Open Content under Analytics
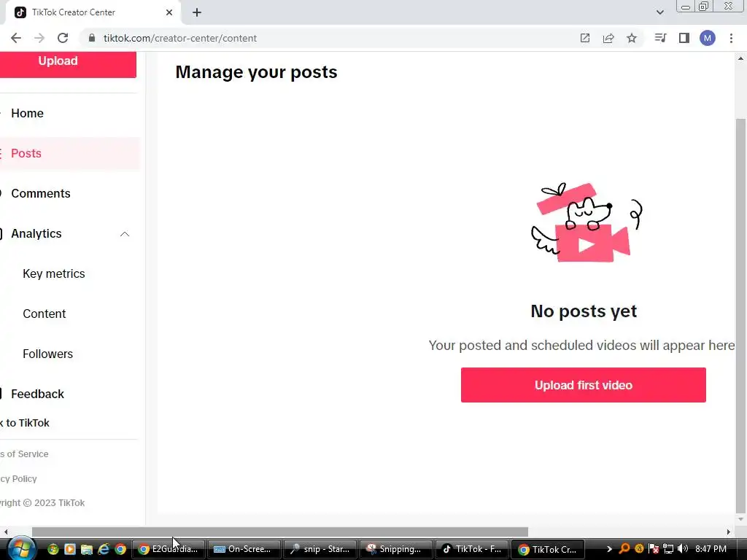 44,314
